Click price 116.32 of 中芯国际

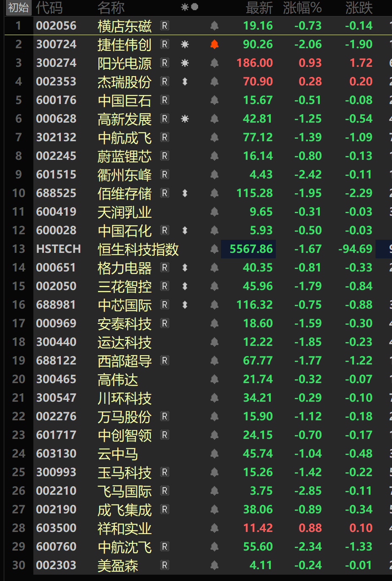click(255, 305)
